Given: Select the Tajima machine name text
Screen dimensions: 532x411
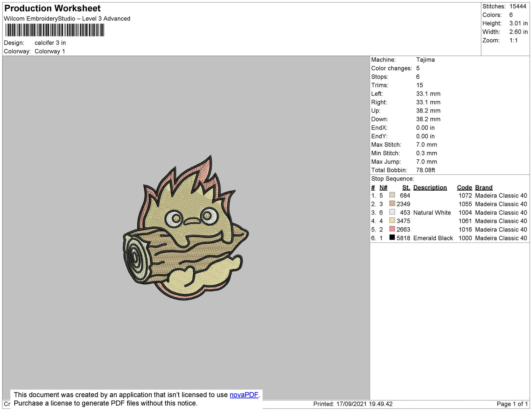Looking at the screenshot, I should coord(425,60).
